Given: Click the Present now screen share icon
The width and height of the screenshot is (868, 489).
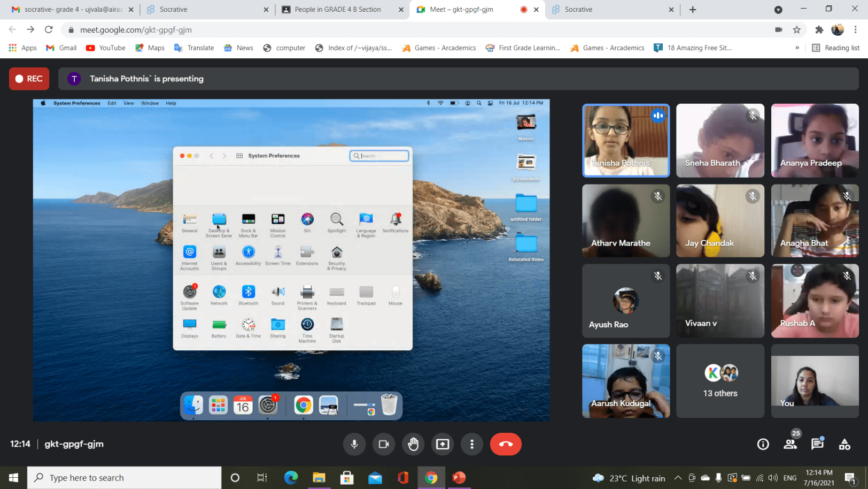Looking at the screenshot, I should click(x=443, y=444).
